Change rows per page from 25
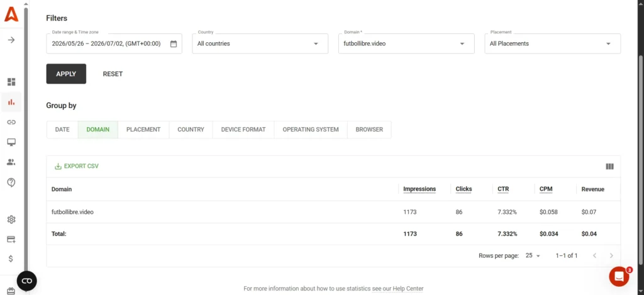644x295 pixels. (x=533, y=255)
